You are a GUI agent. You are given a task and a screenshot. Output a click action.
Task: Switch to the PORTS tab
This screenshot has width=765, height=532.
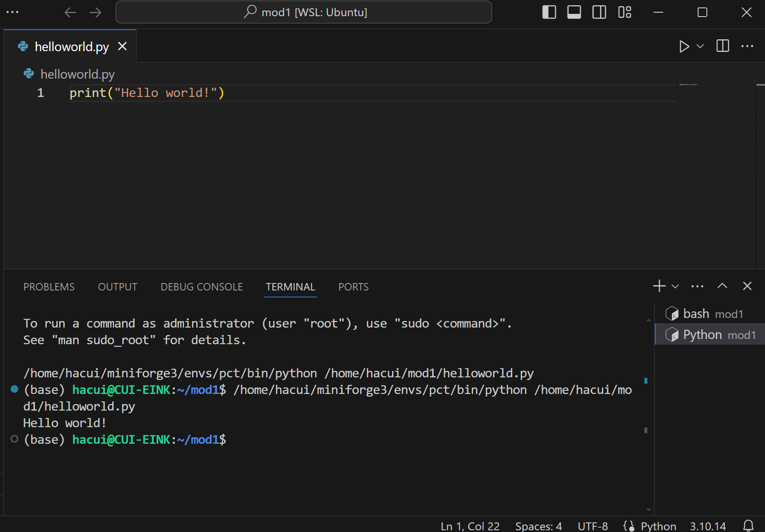(353, 287)
